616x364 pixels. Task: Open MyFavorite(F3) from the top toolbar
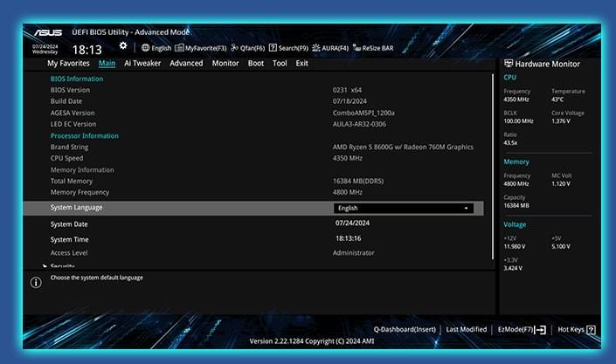201,48
